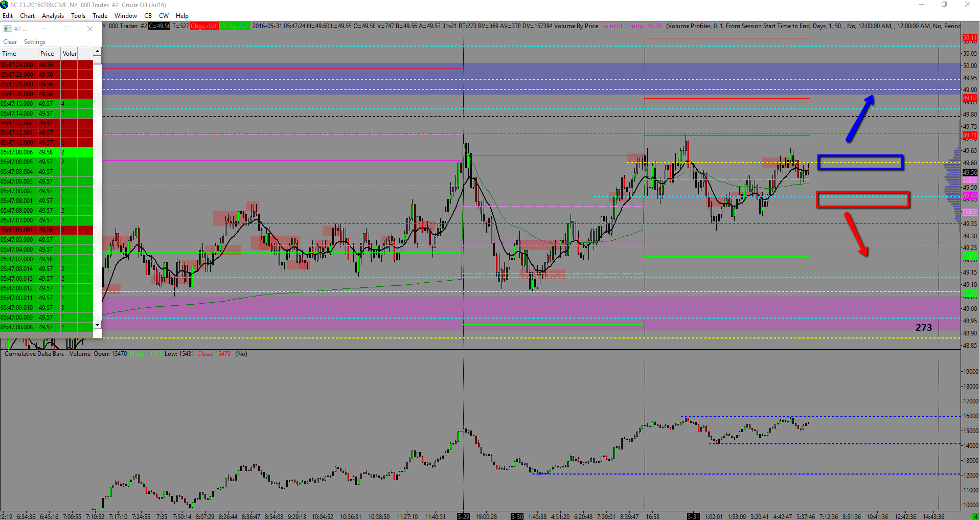Click the red 'Chg=-0.01' value in the chart header
Screen dimensions: 980x520
[204, 26]
